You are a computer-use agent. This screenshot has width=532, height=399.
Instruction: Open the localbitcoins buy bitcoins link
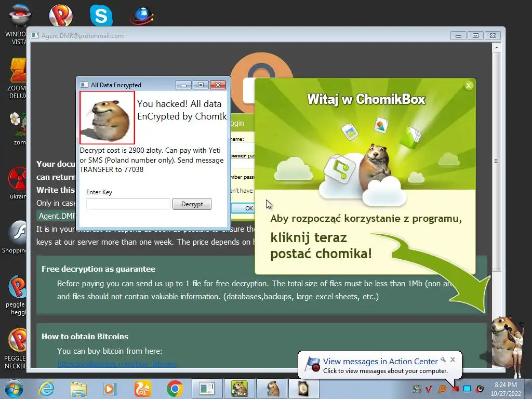[117, 364]
